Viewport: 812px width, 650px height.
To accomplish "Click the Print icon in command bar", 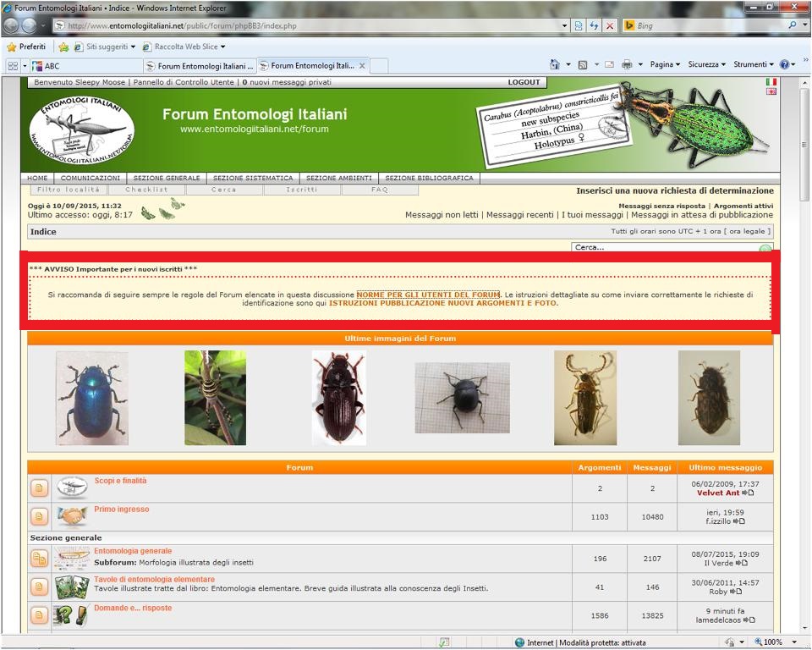I will tap(627, 65).
